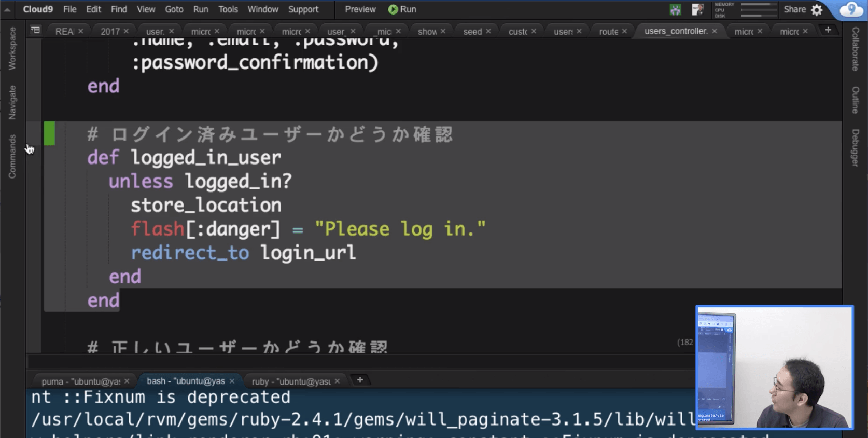Screen dimensions: 868x438
Task: Click the first collaborator avatar icon
Action: tap(675, 9)
